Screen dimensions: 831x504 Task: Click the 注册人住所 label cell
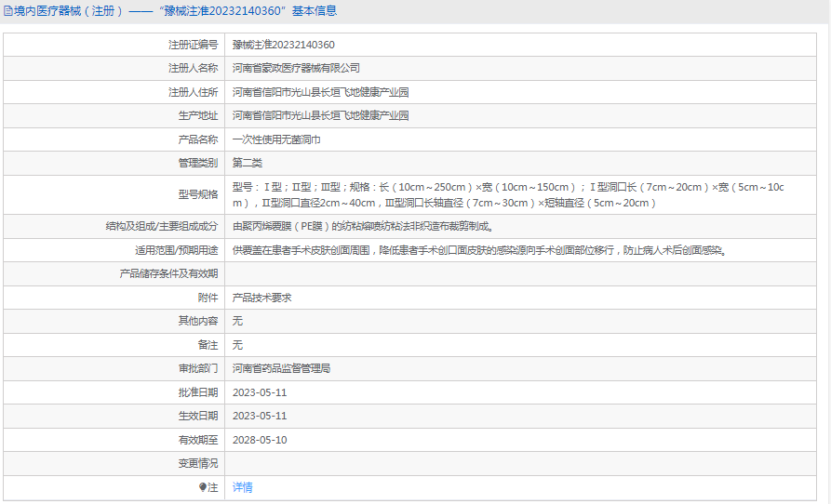point(114,92)
